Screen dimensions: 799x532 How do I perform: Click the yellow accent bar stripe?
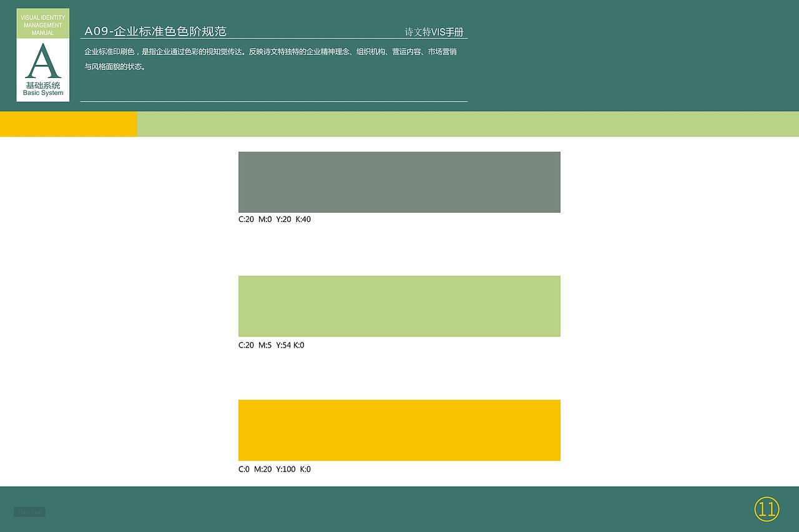[69, 123]
